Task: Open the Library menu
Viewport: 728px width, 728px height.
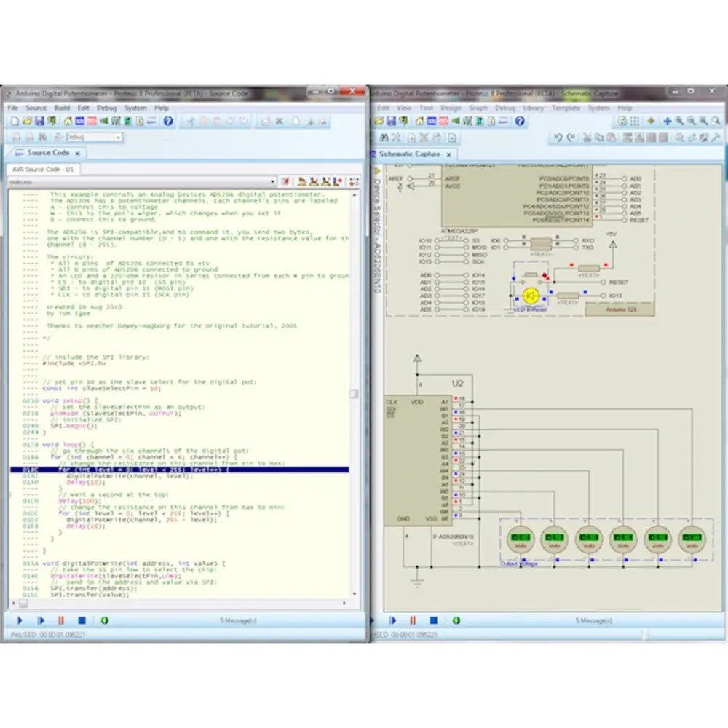Action: click(x=534, y=107)
